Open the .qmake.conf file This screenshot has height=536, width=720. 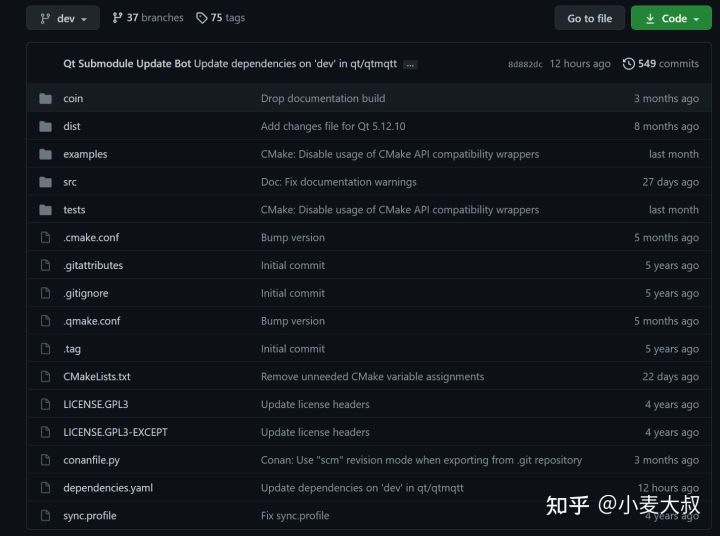(92, 321)
